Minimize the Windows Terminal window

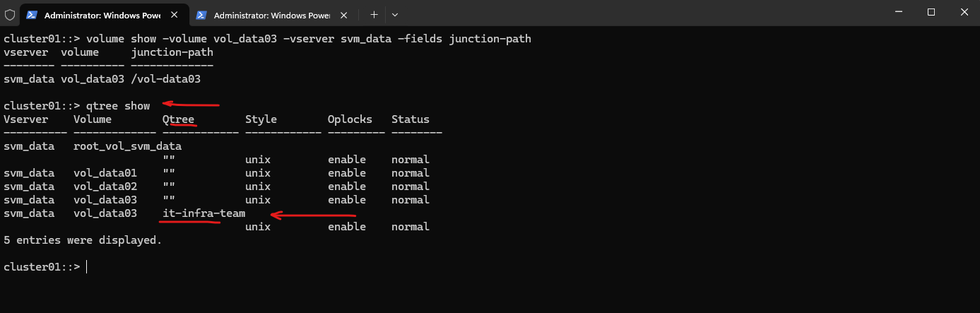[898, 13]
